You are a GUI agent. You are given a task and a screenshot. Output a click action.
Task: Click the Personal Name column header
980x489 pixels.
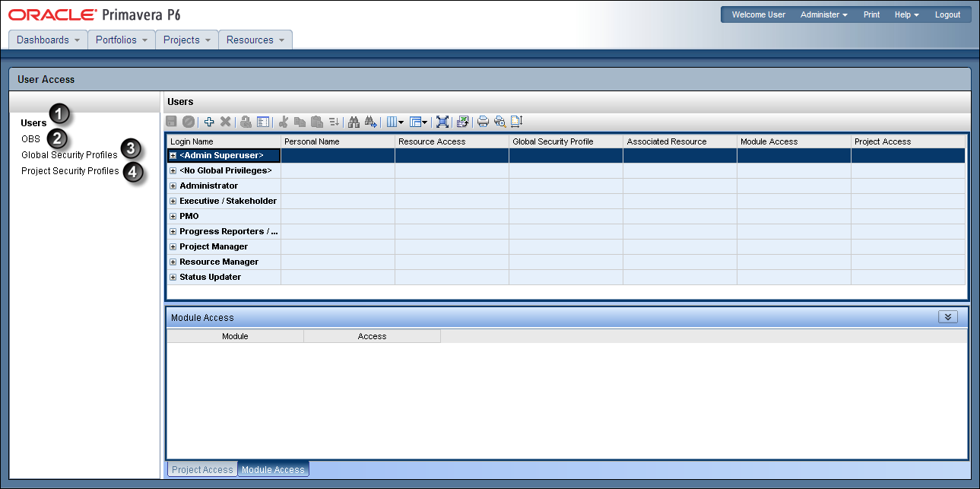coord(338,141)
